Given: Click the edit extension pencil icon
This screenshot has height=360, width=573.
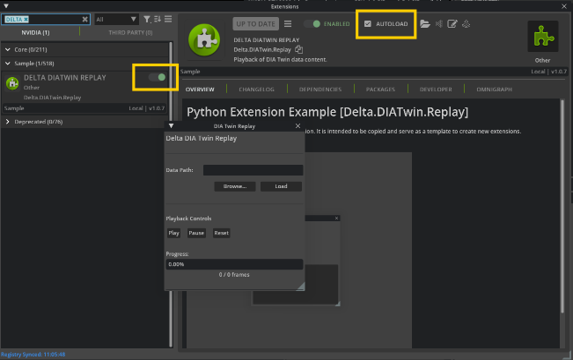Looking at the screenshot, I should click(x=452, y=24).
